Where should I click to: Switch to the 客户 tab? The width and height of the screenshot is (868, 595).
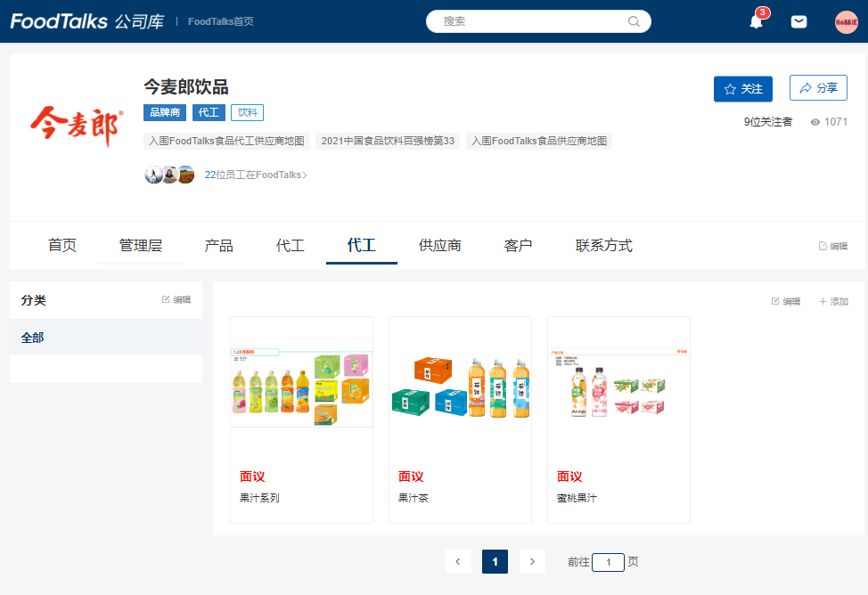click(x=518, y=245)
